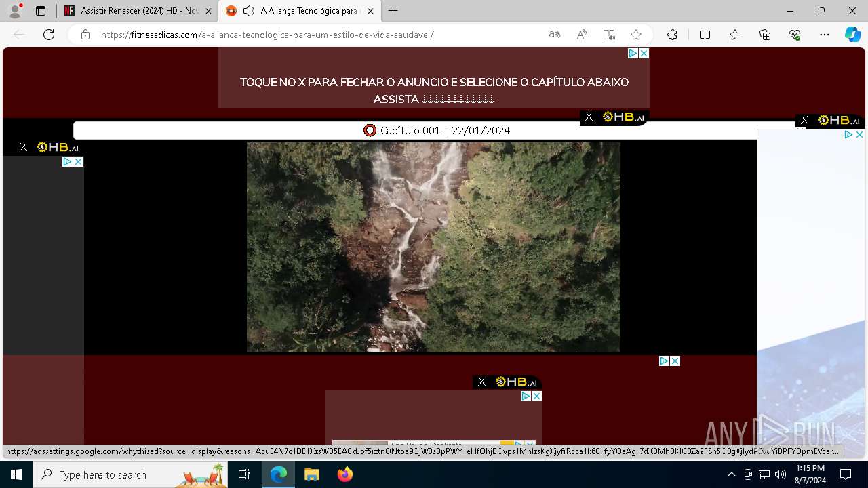Screen dimensions: 868x488
Task: Open the translate page icon
Action: pyautogui.click(x=555, y=35)
